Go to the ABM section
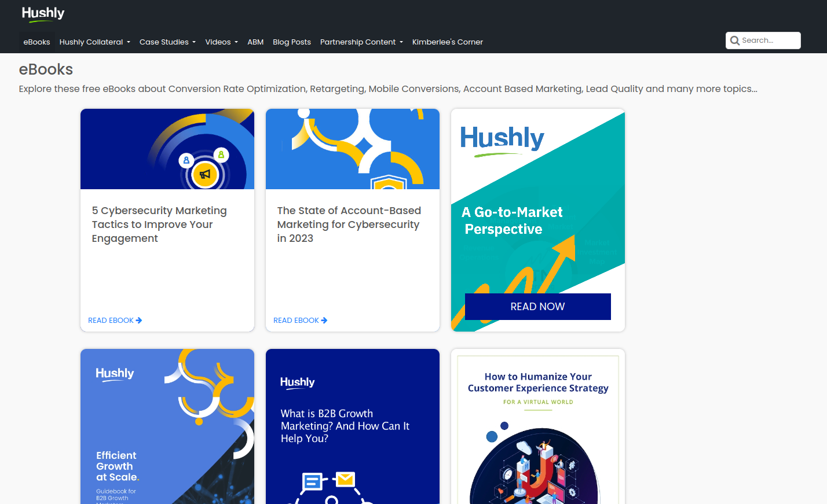This screenshot has width=827, height=504. (255, 42)
